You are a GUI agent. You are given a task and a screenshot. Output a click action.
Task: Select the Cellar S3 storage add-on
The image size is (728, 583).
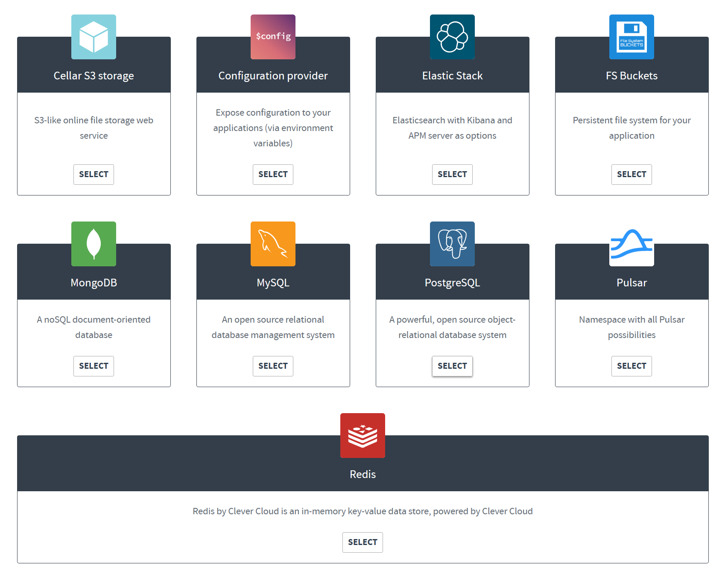(x=94, y=175)
